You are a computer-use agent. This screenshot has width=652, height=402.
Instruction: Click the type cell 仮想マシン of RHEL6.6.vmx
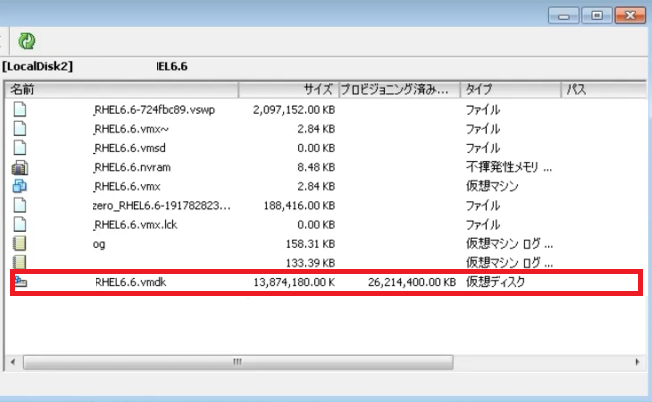point(492,186)
